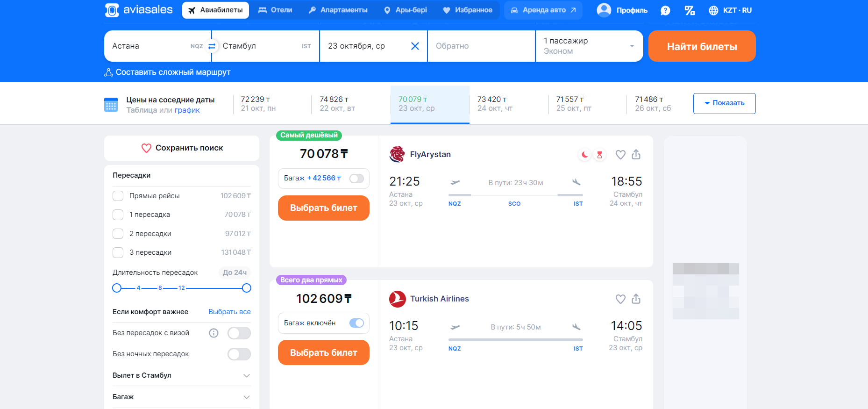Enable Без ночных пересадок switch
This screenshot has height=409, width=868.
pyautogui.click(x=239, y=354)
